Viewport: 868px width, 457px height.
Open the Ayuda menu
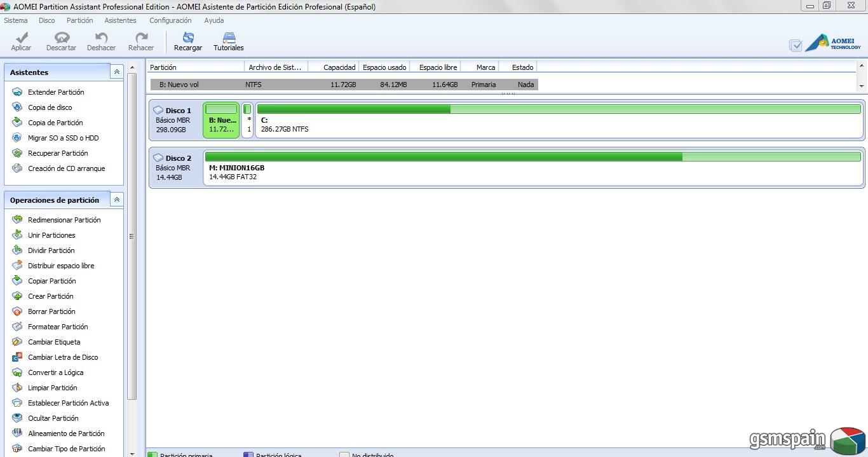click(x=214, y=20)
